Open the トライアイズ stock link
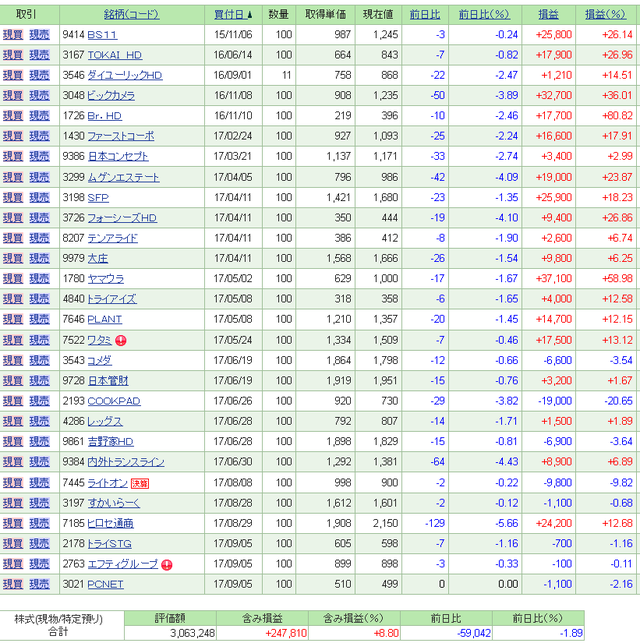640x643 pixels. [x=112, y=299]
